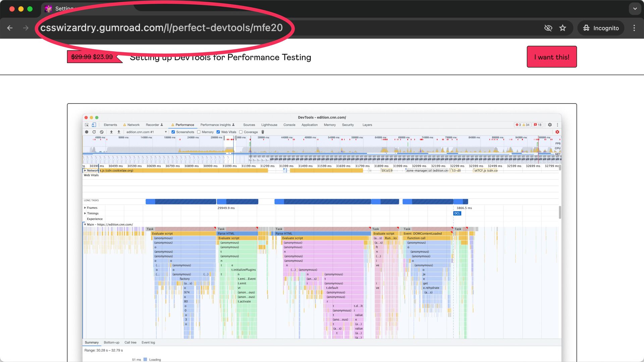Open DevTools more options kebab menu

pyautogui.click(x=557, y=125)
